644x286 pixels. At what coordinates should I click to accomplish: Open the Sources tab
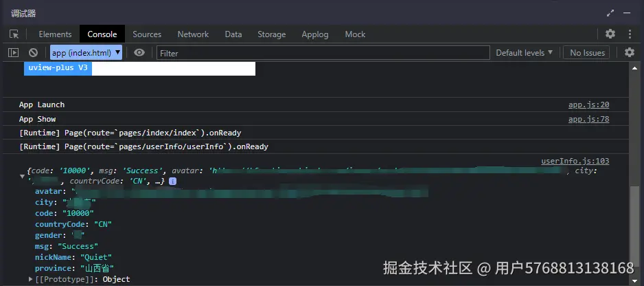(147, 34)
